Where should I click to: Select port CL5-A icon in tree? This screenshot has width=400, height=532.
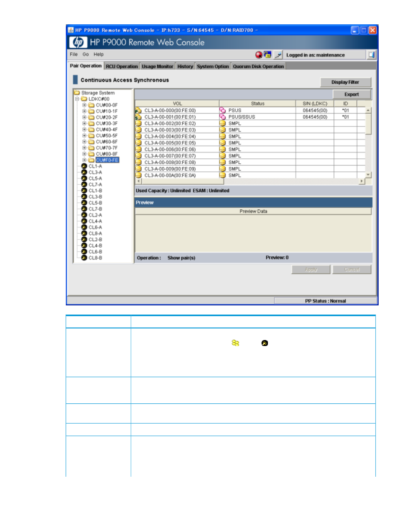coord(84,178)
